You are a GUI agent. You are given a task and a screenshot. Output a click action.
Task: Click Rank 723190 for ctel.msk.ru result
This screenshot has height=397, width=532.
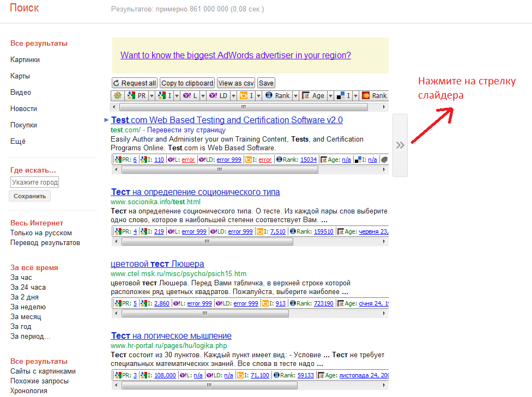coord(324,303)
